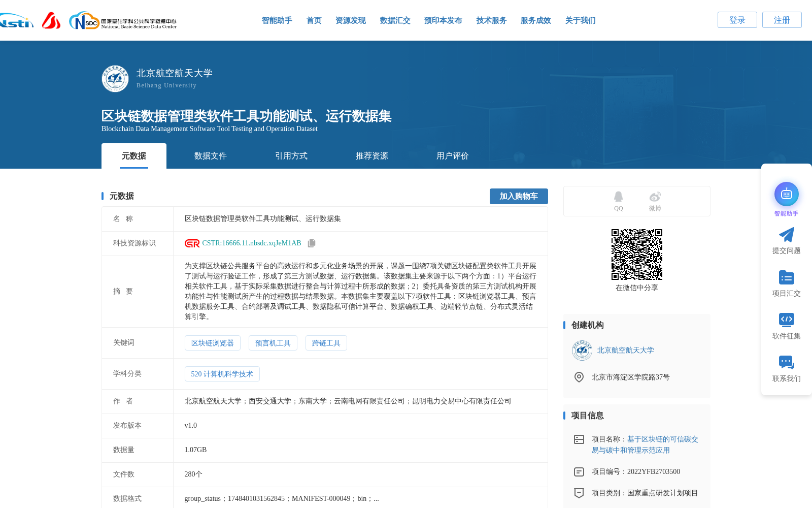Screen dimensions: 812x508
Task: Click the Beihang University emblem in the banner
Action: 115,79
